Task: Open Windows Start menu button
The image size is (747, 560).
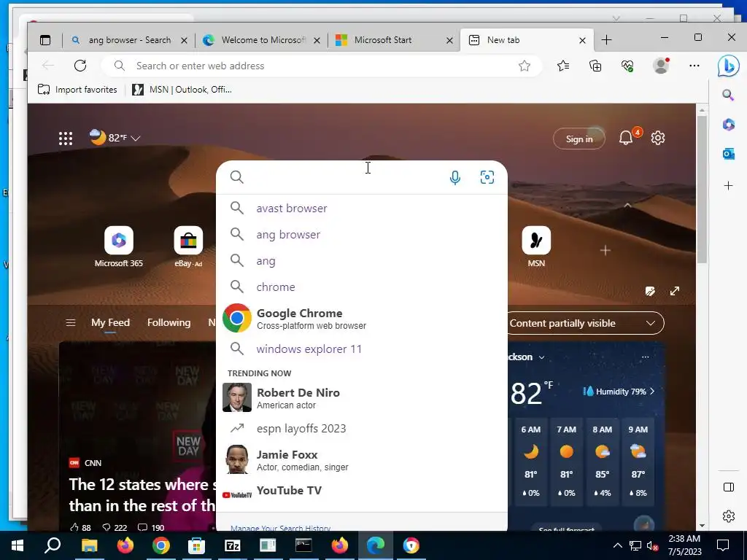Action: coord(18,545)
